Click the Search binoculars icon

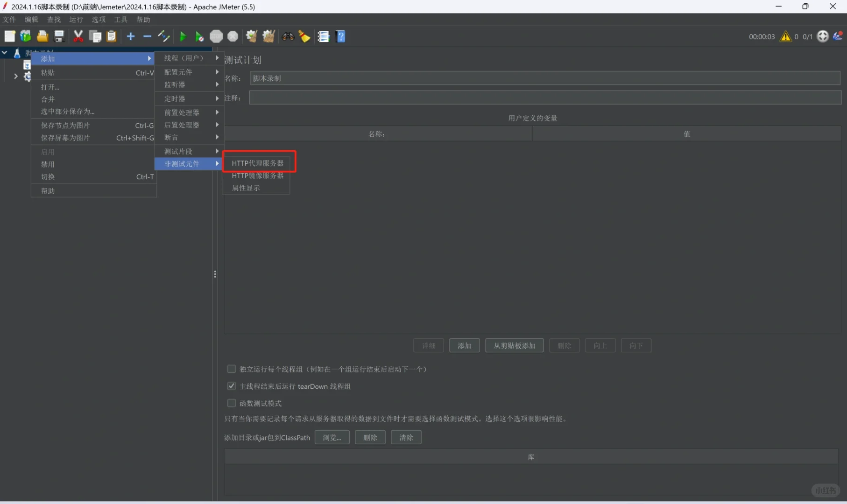click(288, 36)
